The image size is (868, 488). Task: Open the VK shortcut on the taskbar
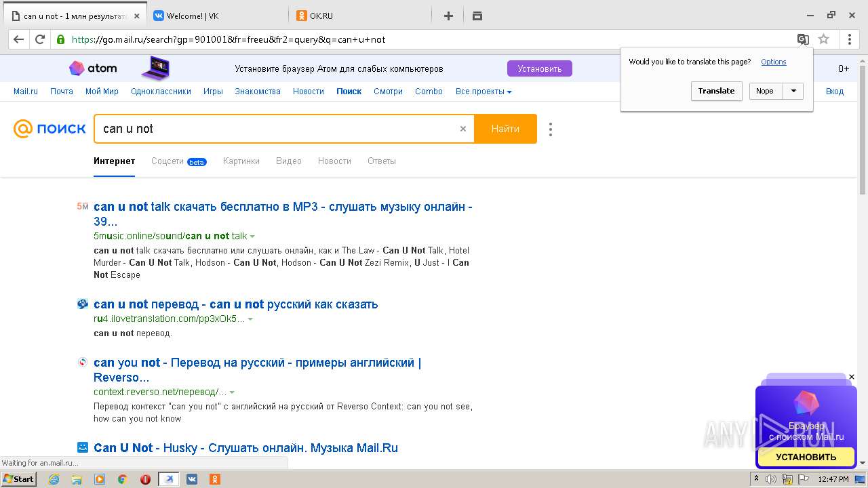[192, 479]
